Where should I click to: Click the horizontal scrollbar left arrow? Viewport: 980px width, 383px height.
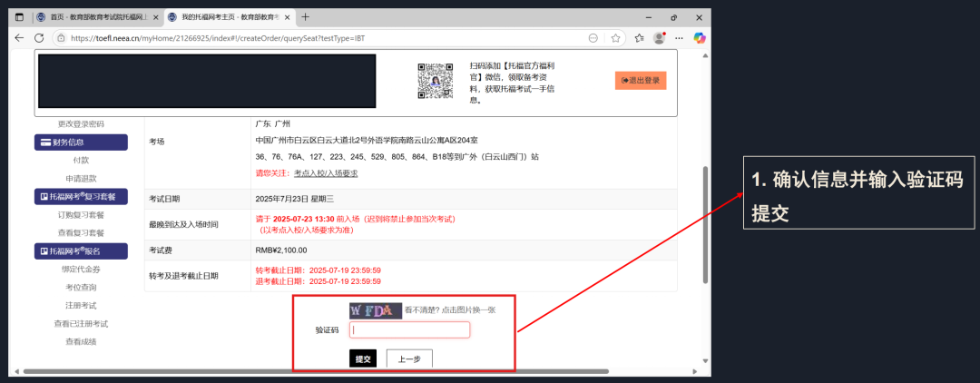pos(18,372)
